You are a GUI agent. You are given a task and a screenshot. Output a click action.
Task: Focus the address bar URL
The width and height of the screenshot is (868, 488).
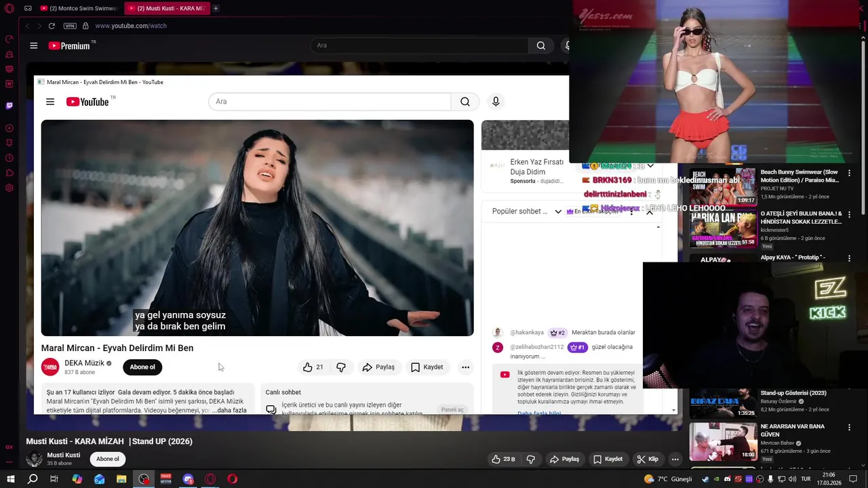[131, 26]
